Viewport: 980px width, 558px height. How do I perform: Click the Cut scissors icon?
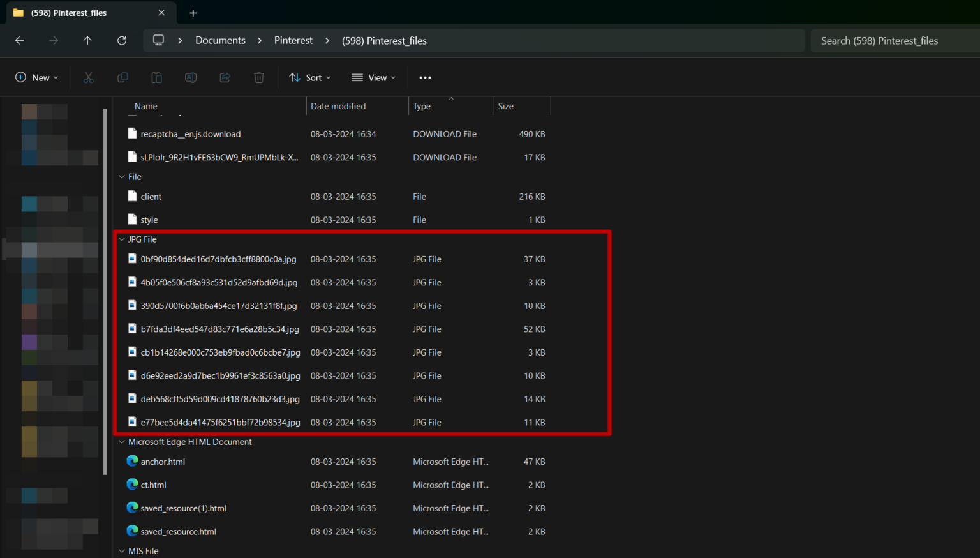[x=89, y=77]
